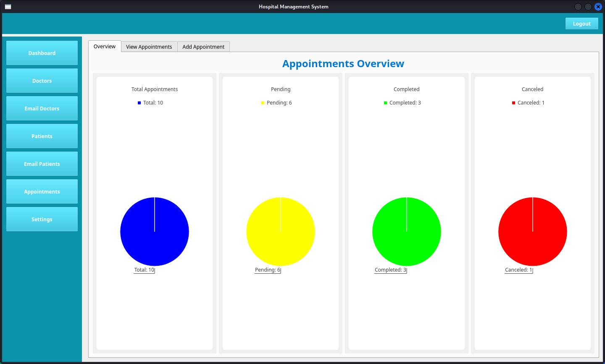Click the Logout button
Screen dimensions: 605x364
[581, 24]
